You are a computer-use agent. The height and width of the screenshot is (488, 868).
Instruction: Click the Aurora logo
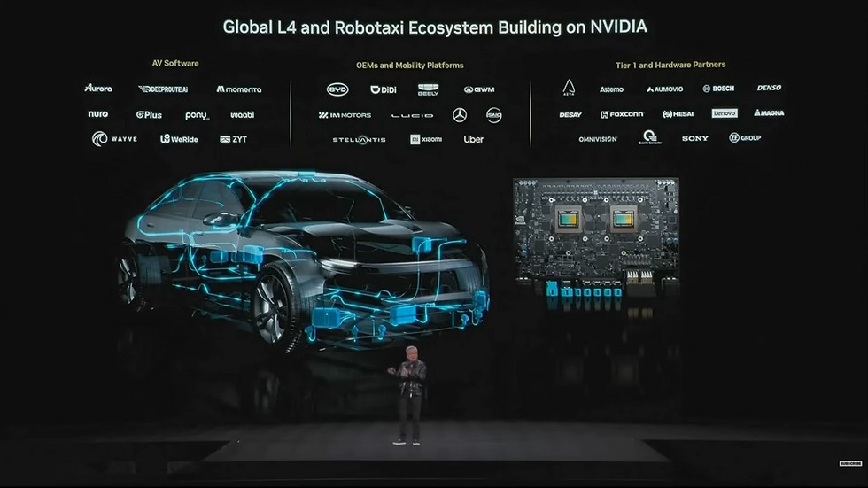[98, 88]
